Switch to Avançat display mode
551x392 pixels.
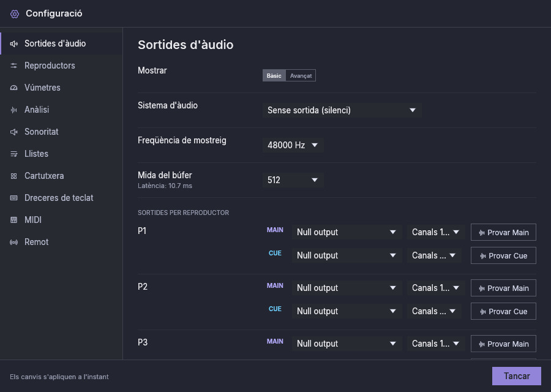tap(301, 75)
